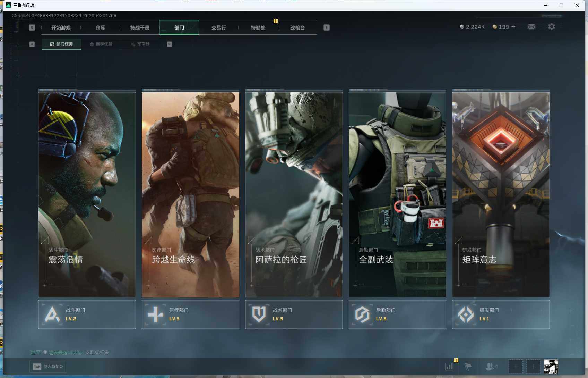
Task: Click the first empty squad slot plus
Action: coord(516,367)
